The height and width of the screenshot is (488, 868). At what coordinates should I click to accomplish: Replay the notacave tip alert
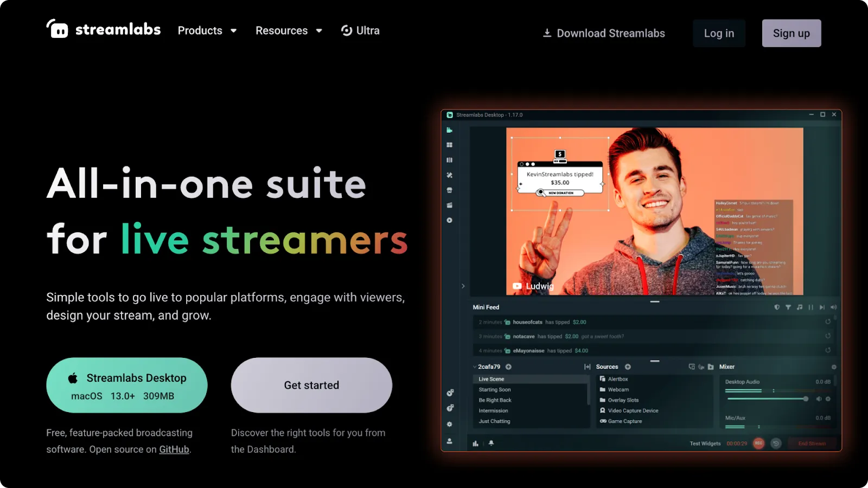[x=828, y=336]
